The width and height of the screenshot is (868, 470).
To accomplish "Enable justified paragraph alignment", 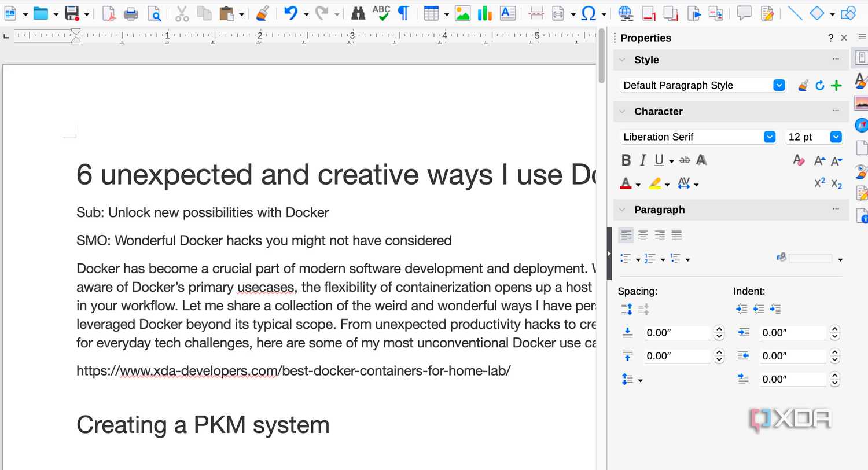I will [x=676, y=235].
